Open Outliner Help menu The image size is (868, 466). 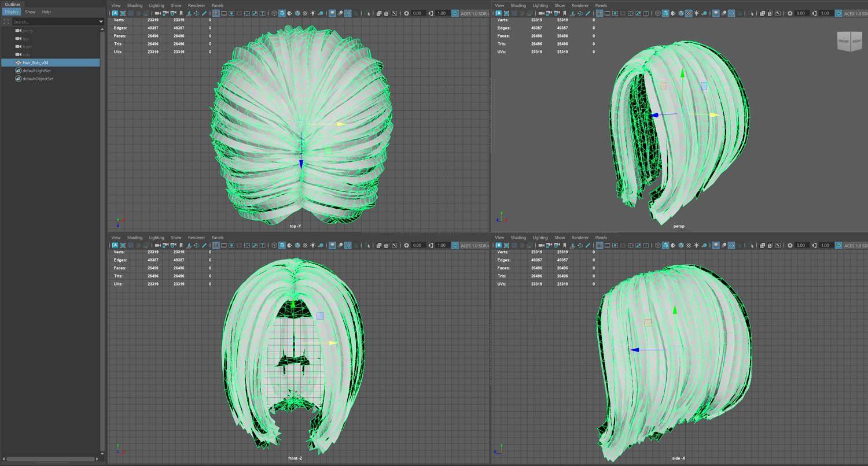coord(46,12)
